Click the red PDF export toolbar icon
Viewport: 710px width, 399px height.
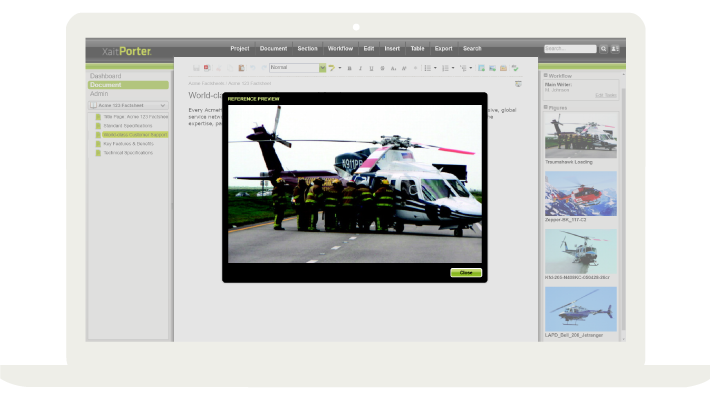[207, 68]
